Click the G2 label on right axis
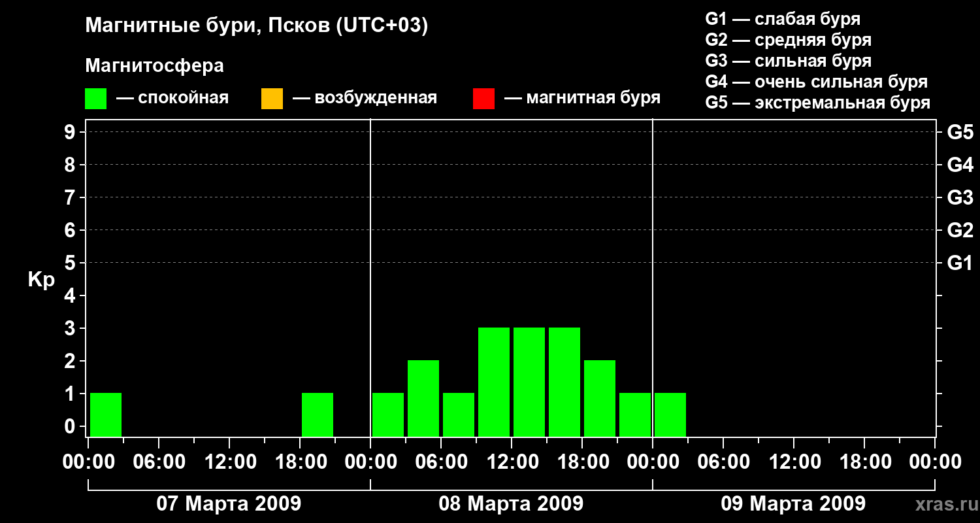Image resolution: width=980 pixels, height=523 pixels. pos(960,230)
